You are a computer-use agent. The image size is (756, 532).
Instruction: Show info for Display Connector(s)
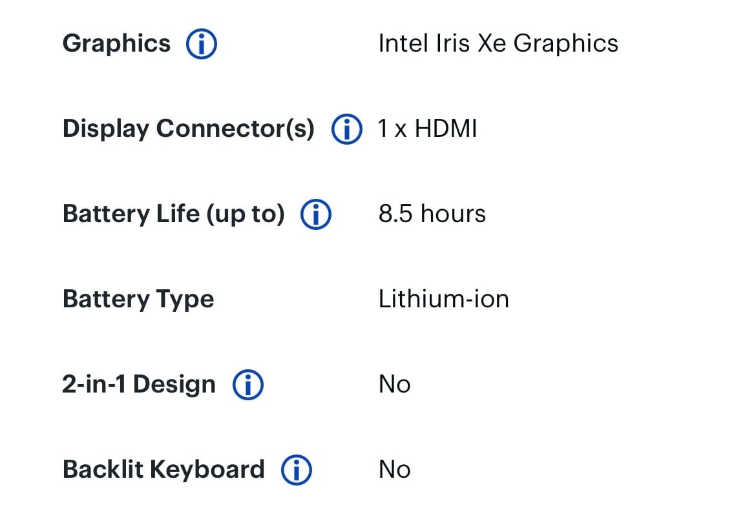click(x=346, y=129)
